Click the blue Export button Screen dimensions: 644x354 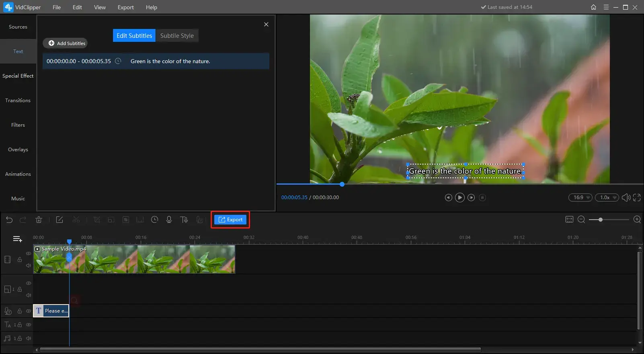coord(230,220)
